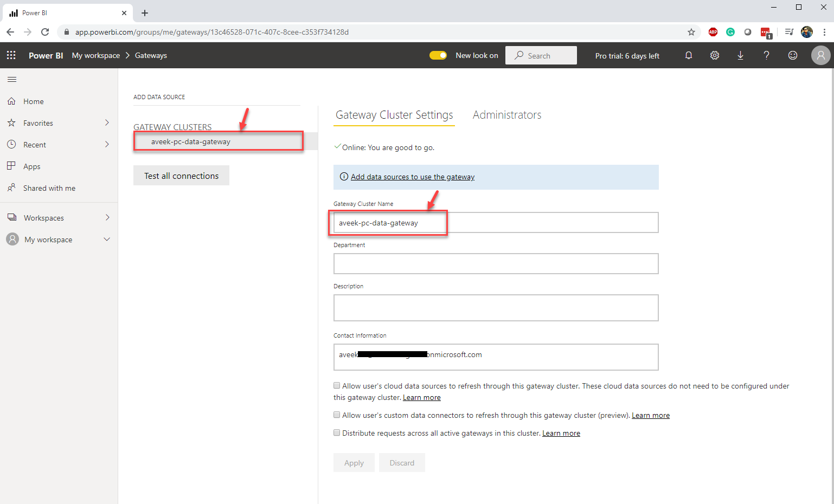Image resolution: width=834 pixels, height=504 pixels.
Task: Click the Grammarly extension icon
Action: [730, 32]
